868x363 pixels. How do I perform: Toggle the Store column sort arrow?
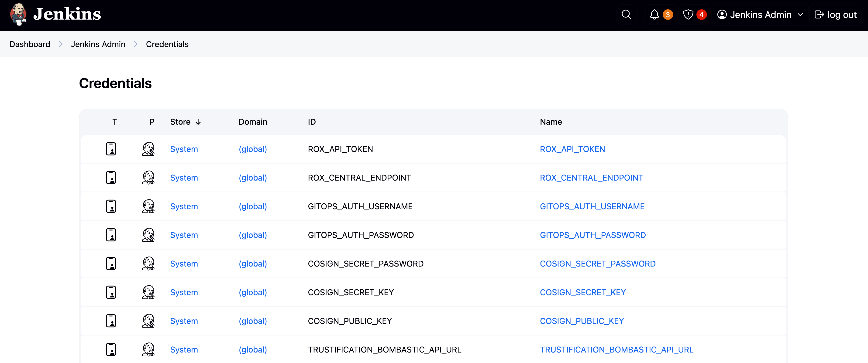pyautogui.click(x=198, y=122)
